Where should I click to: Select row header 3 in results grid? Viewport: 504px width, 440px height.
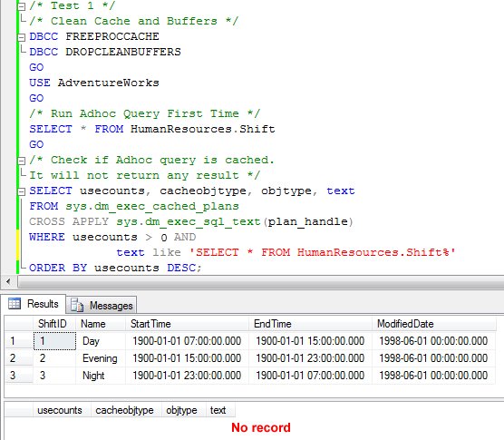[x=19, y=375]
